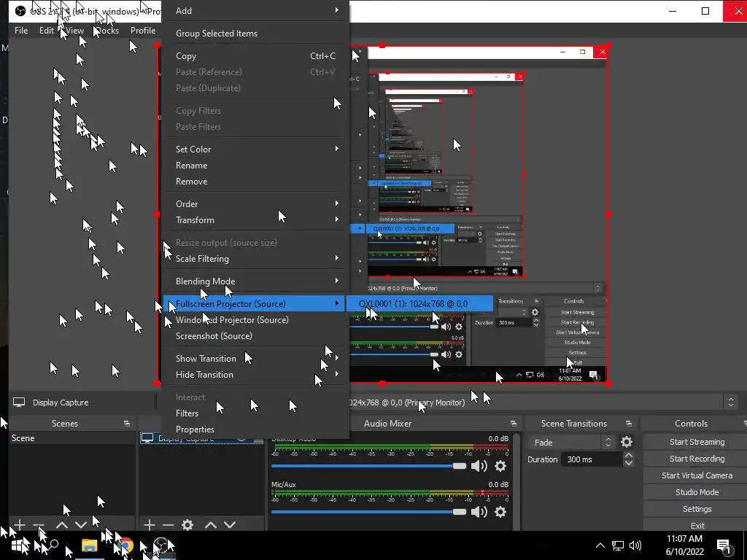The height and width of the screenshot is (560, 747).
Task: Adjust Mic/Aux volume slider
Action: click(368, 511)
